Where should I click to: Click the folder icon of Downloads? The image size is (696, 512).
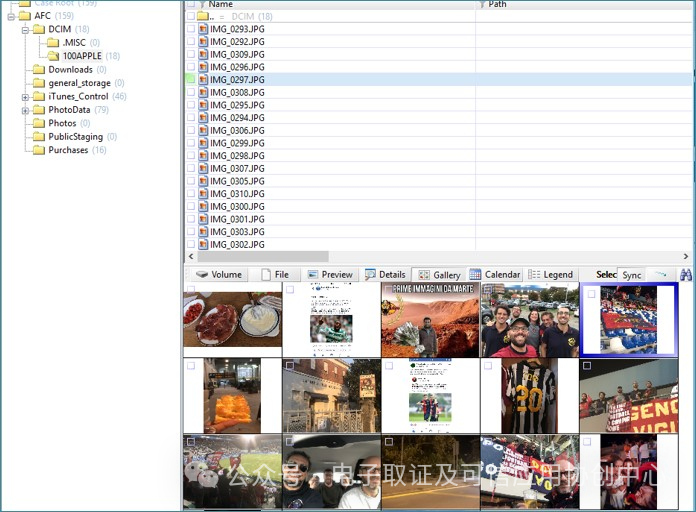pyautogui.click(x=39, y=70)
